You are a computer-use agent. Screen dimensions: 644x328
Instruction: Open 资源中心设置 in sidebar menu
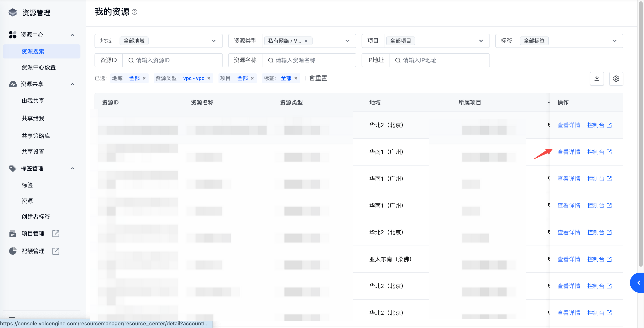coord(38,67)
